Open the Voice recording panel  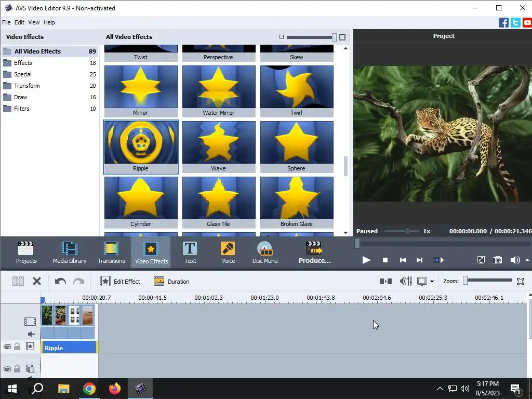(229, 253)
